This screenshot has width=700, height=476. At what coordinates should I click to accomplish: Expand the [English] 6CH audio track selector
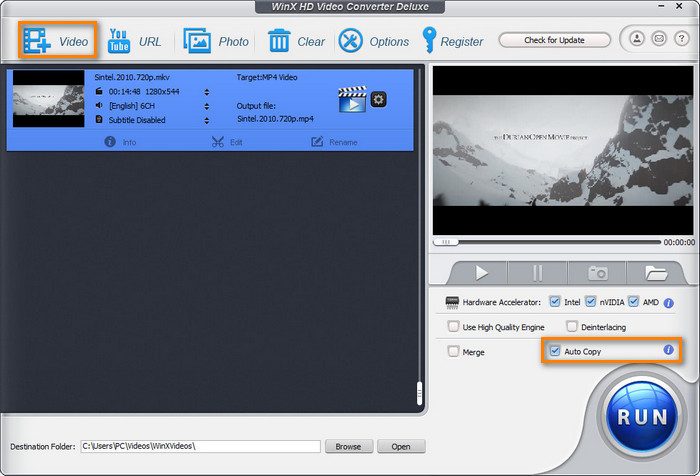point(207,106)
